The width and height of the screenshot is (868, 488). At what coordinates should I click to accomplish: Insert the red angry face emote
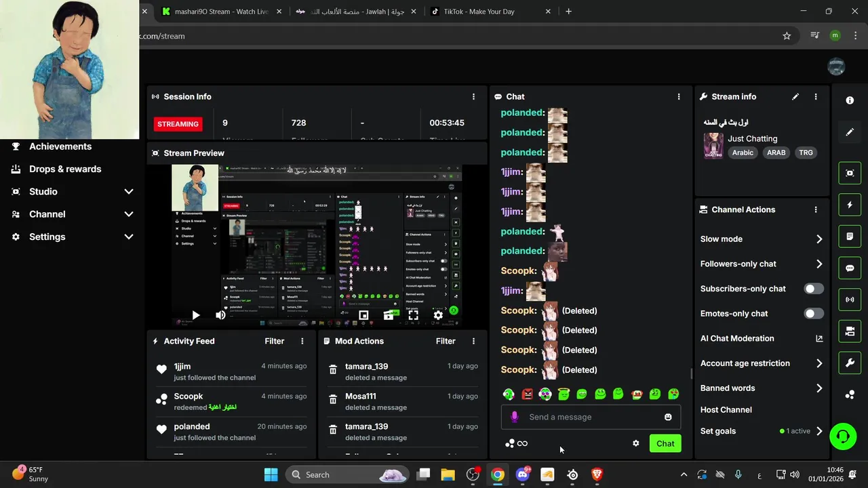[527, 394]
